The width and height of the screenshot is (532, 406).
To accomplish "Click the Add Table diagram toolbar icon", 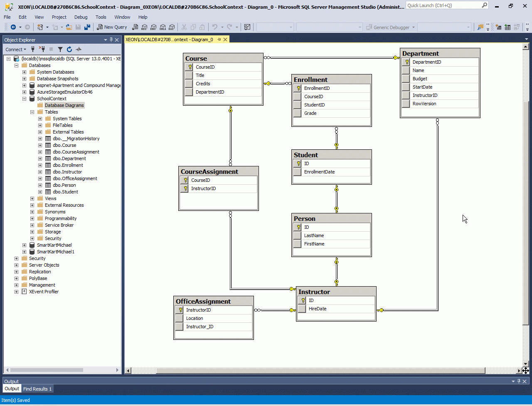I will (507, 27).
